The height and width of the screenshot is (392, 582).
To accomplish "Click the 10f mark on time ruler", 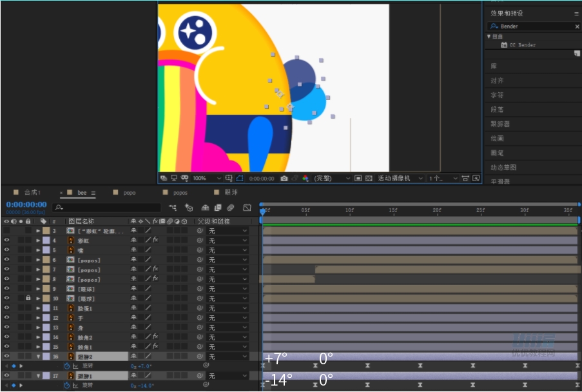I will point(349,210).
